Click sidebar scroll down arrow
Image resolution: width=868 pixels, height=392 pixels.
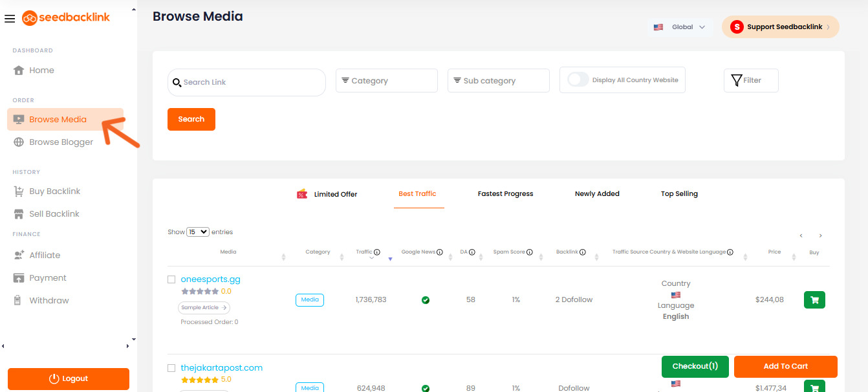coord(134,339)
